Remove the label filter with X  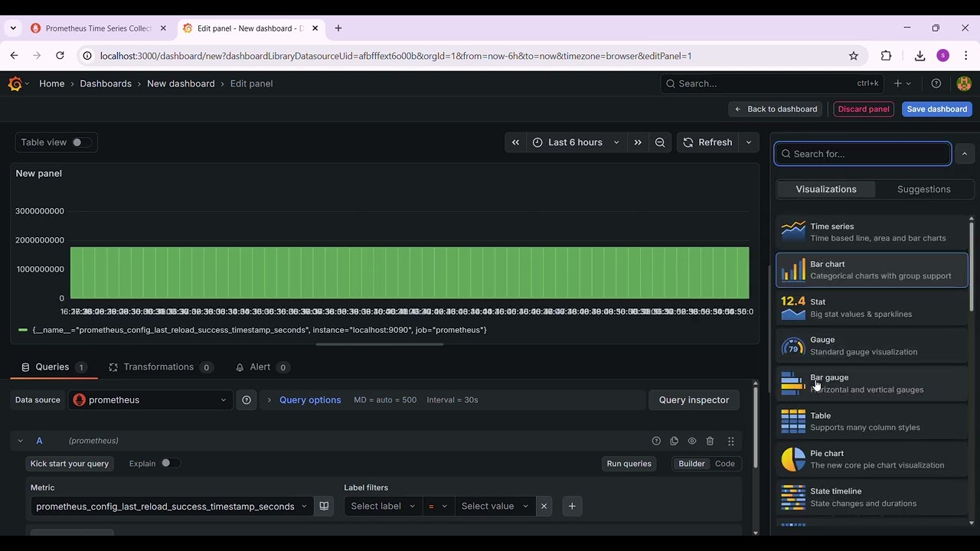pos(544,506)
